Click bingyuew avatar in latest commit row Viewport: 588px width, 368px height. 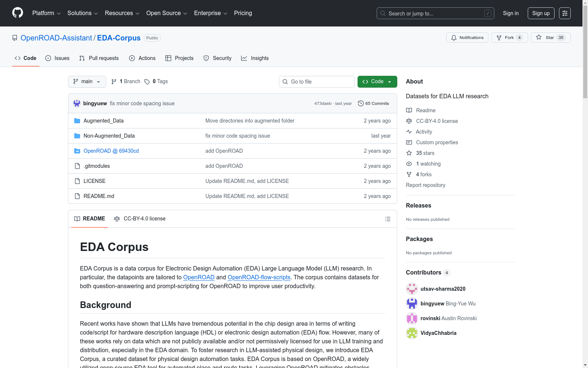77,103
